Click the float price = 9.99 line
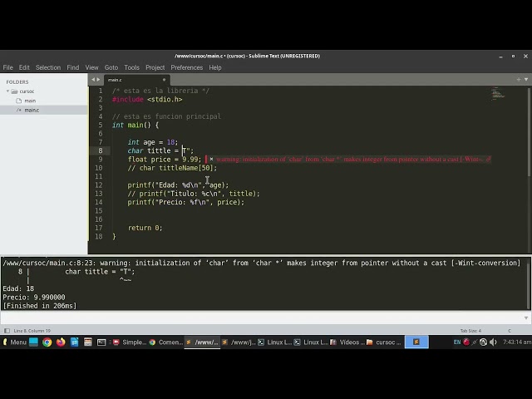Screen dimensions: 532x399 coord(165,160)
